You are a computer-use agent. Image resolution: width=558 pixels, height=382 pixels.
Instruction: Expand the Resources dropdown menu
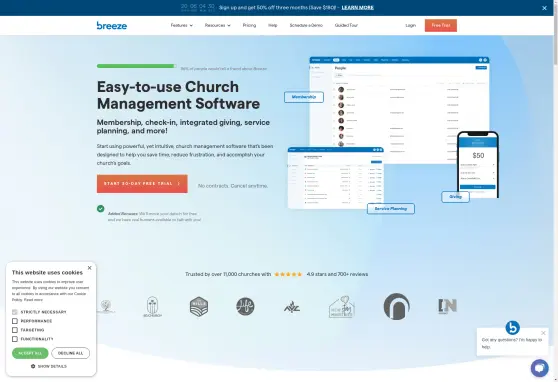[217, 25]
